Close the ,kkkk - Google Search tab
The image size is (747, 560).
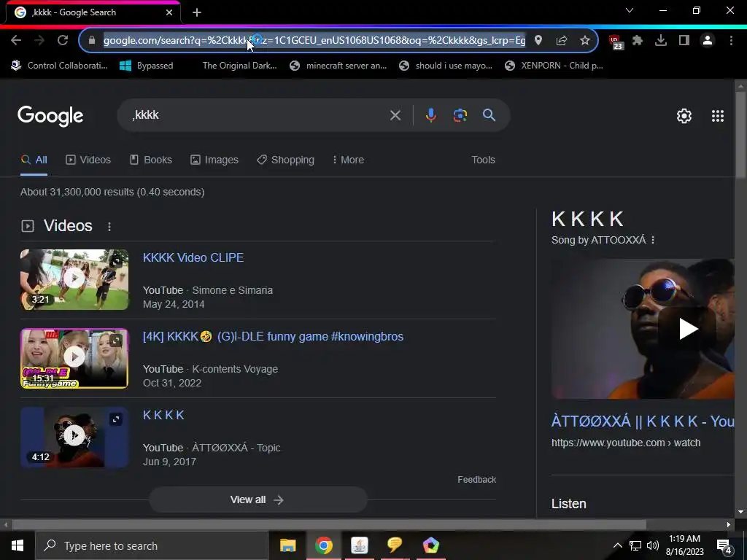click(169, 12)
